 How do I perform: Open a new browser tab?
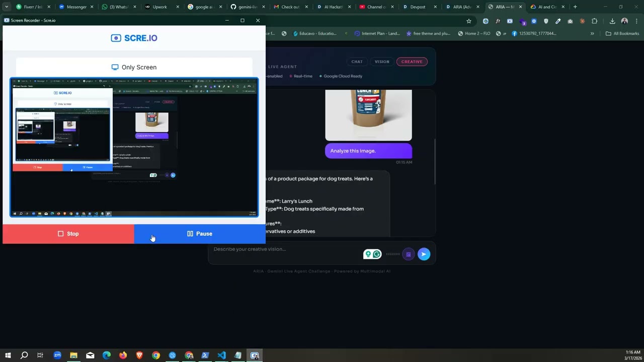click(x=575, y=7)
